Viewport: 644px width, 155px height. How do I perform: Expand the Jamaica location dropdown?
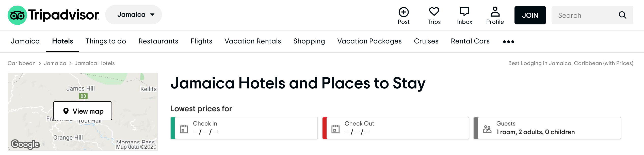tap(134, 15)
